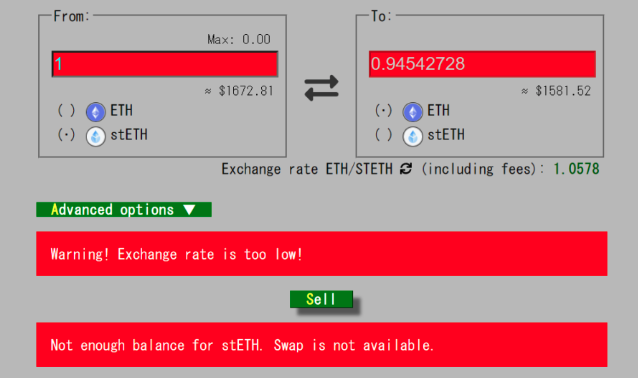The image size is (638, 378).
Task: Click the ETH logo in the To box
Action: [413, 112]
